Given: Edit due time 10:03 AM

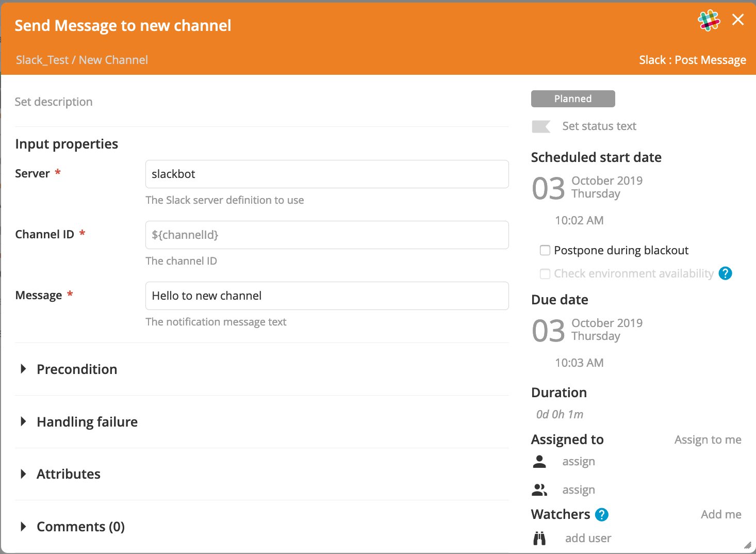Looking at the screenshot, I should 579,363.
